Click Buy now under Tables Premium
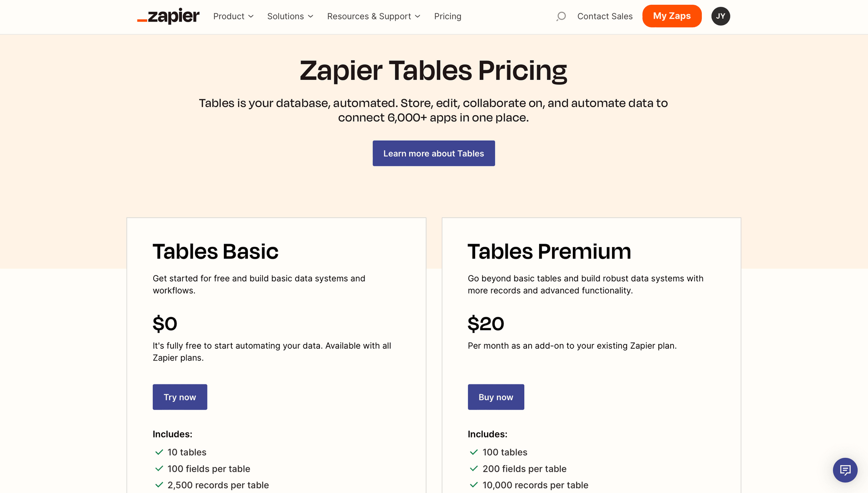This screenshot has height=493, width=868. [x=496, y=397]
